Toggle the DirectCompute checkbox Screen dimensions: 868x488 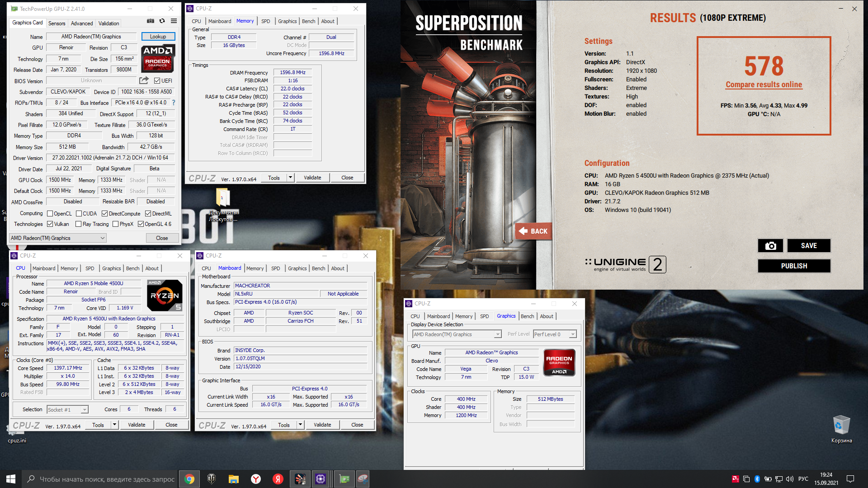click(104, 214)
